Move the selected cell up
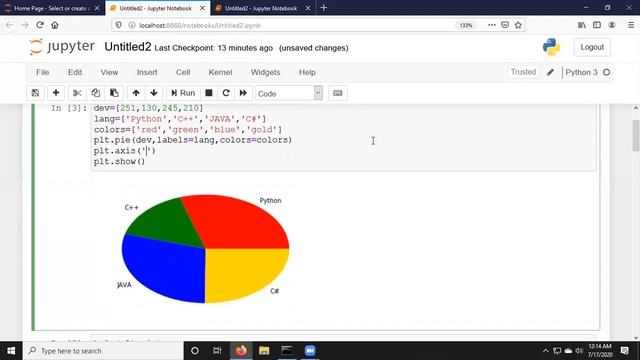 (x=136, y=93)
